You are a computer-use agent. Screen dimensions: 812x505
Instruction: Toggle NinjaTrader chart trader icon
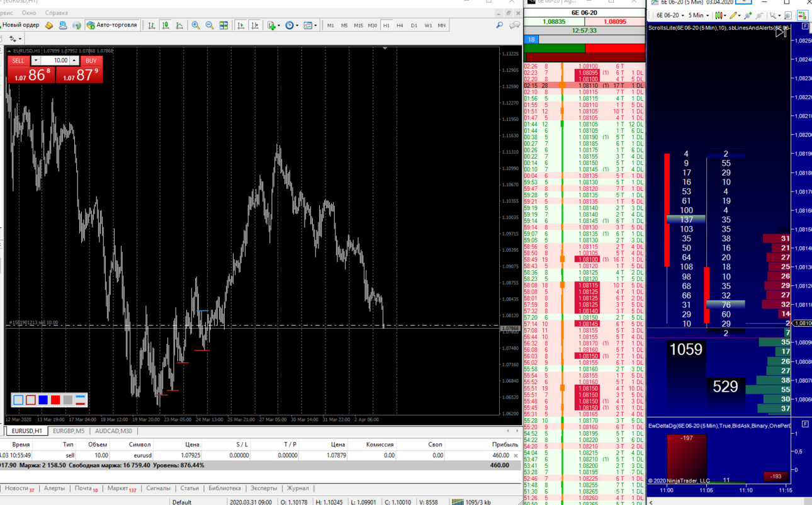[804, 15]
